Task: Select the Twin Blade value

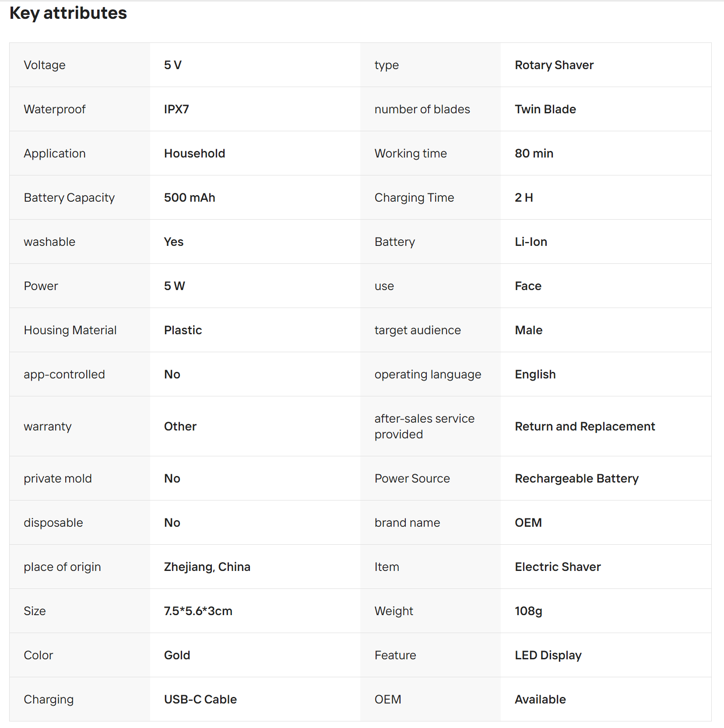Action: [545, 109]
